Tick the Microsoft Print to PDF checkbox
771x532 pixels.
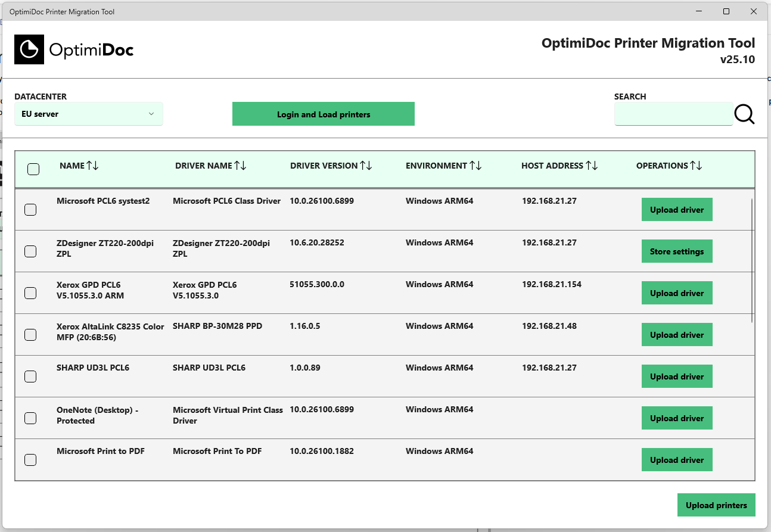click(x=30, y=460)
